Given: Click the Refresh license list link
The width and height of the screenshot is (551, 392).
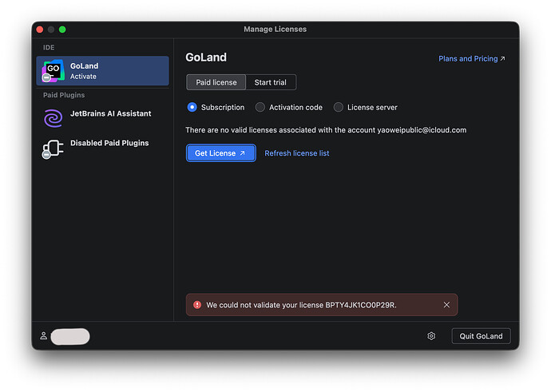Looking at the screenshot, I should [297, 153].
